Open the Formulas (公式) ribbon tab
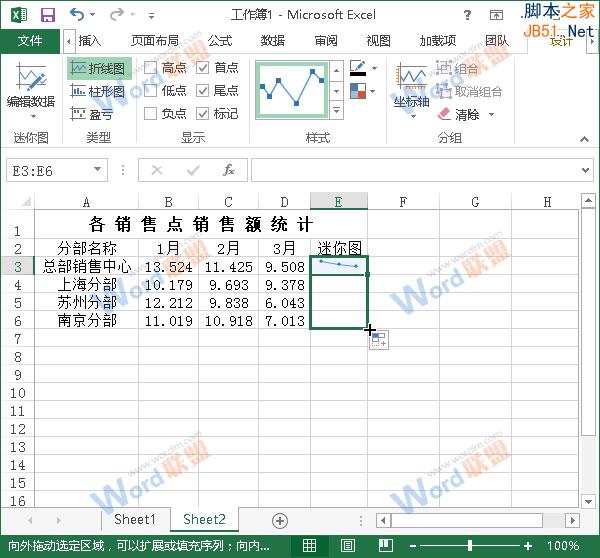 coord(220,41)
